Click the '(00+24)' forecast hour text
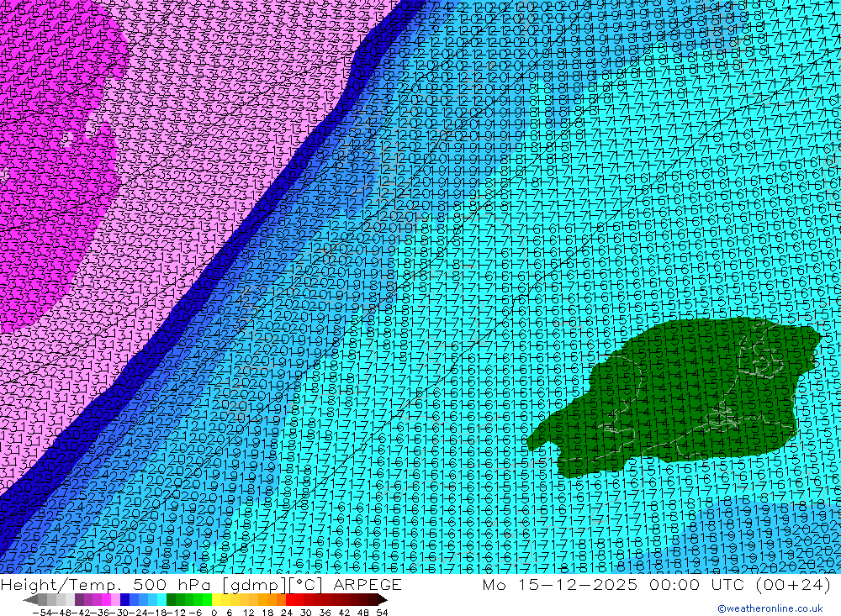Image resolution: width=841 pixels, height=616 pixels. point(793,584)
